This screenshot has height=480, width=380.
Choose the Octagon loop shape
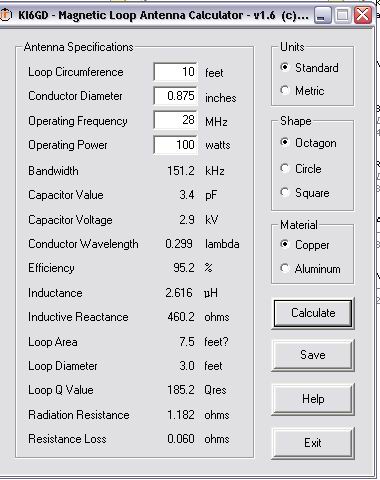pos(285,143)
